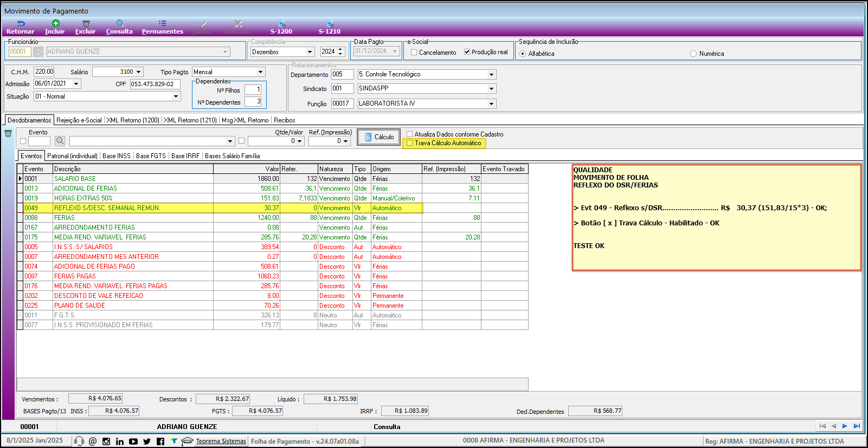868x448 pixels.
Task: Open the Msg XML Retorno tab
Action: coord(245,120)
